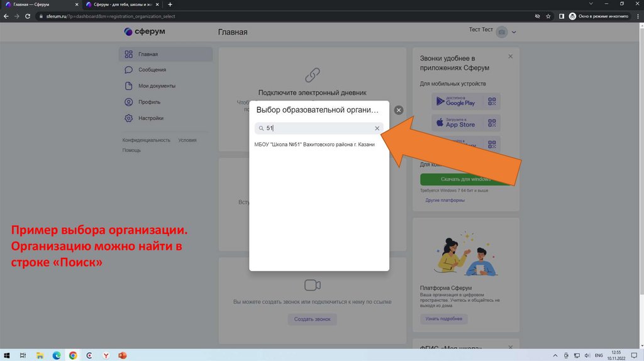Show QR code next to Google Play

492,101
